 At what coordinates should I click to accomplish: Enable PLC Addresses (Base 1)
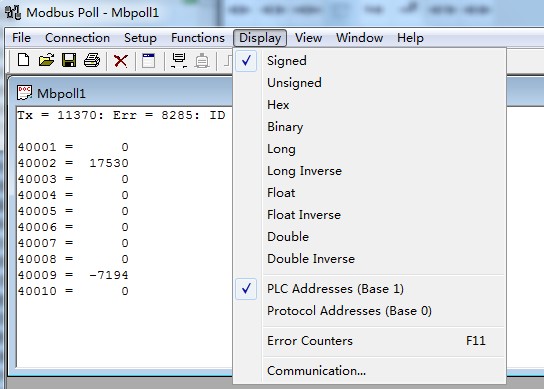click(370, 289)
